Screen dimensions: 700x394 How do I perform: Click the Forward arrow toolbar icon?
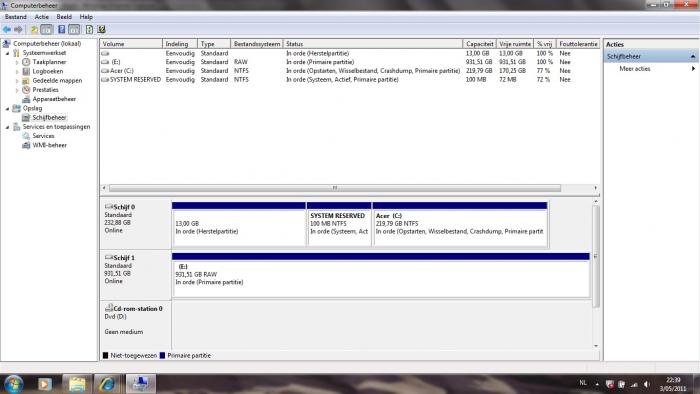[x=18, y=29]
